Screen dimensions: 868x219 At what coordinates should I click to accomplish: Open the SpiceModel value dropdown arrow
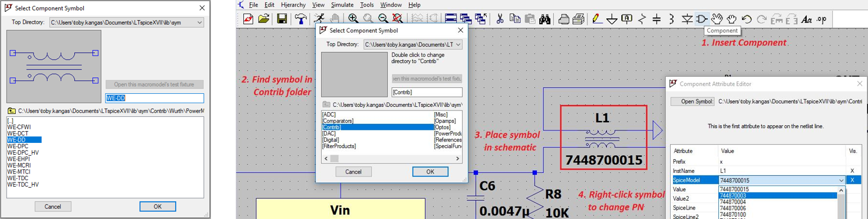(841, 181)
